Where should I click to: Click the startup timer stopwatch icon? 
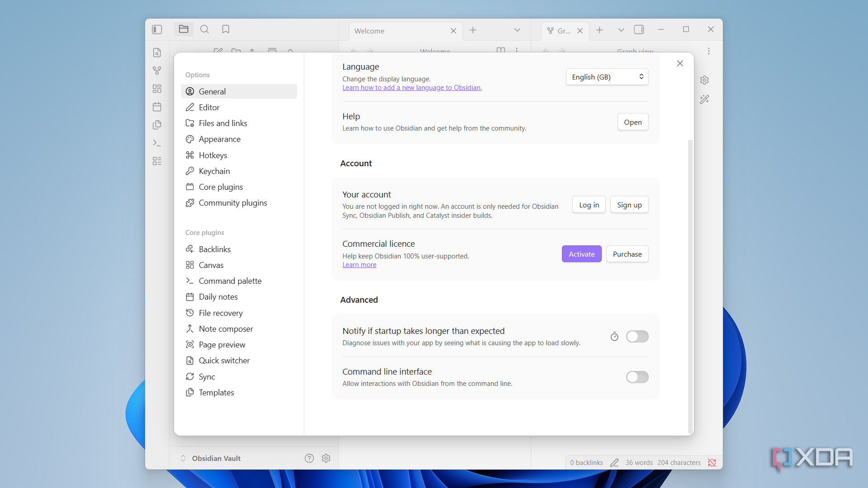(614, 337)
